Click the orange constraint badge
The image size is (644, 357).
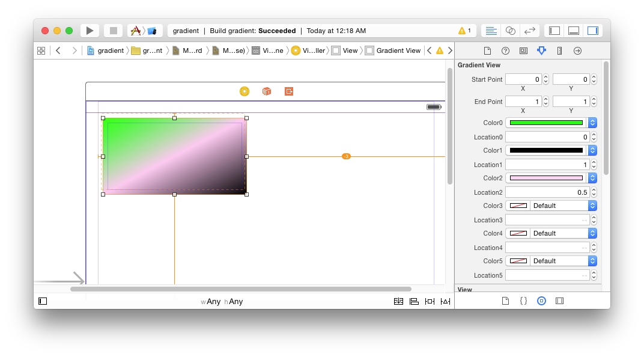pyautogui.click(x=346, y=156)
